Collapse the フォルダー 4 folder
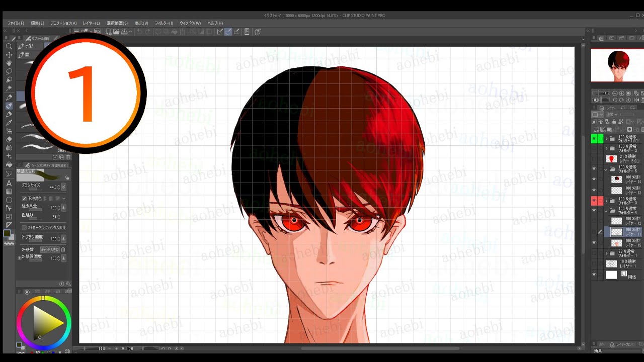Screen dimensions: 644x362 point(606,211)
